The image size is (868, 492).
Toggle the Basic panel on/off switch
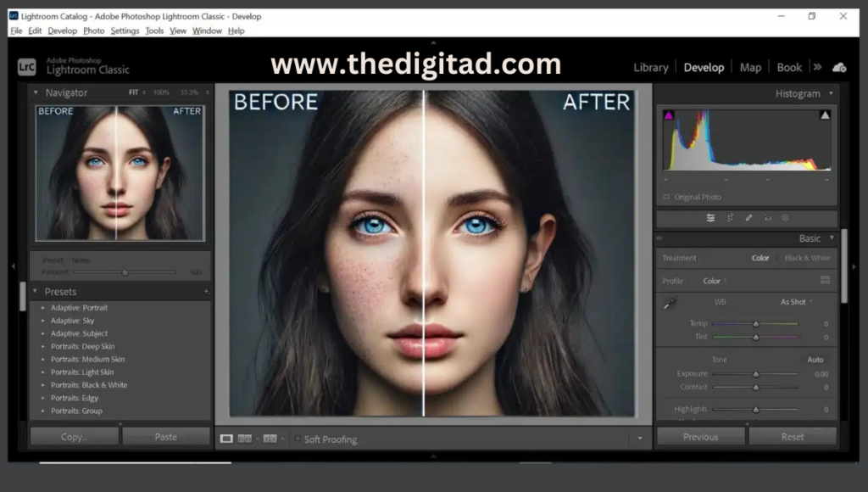click(659, 238)
